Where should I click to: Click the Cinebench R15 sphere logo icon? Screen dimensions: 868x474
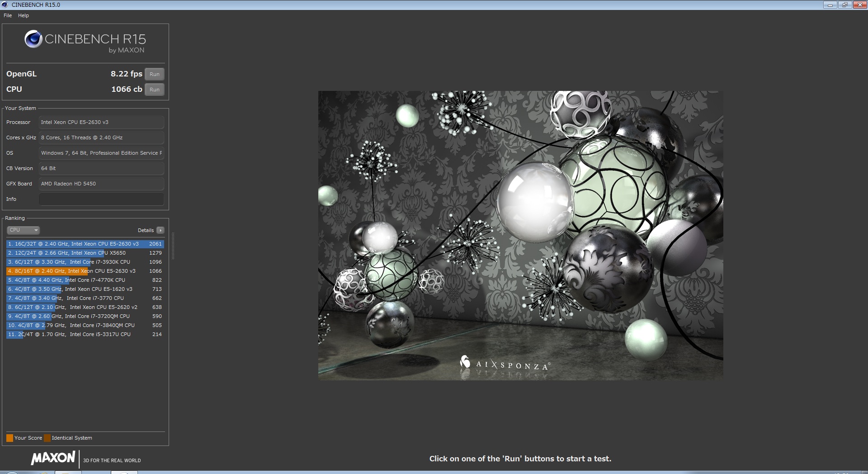pos(33,39)
